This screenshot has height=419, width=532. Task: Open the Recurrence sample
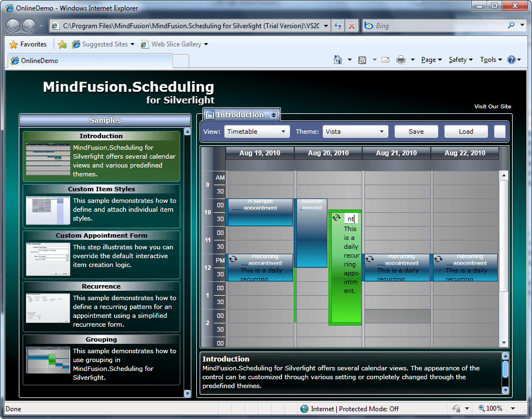pyautogui.click(x=101, y=307)
